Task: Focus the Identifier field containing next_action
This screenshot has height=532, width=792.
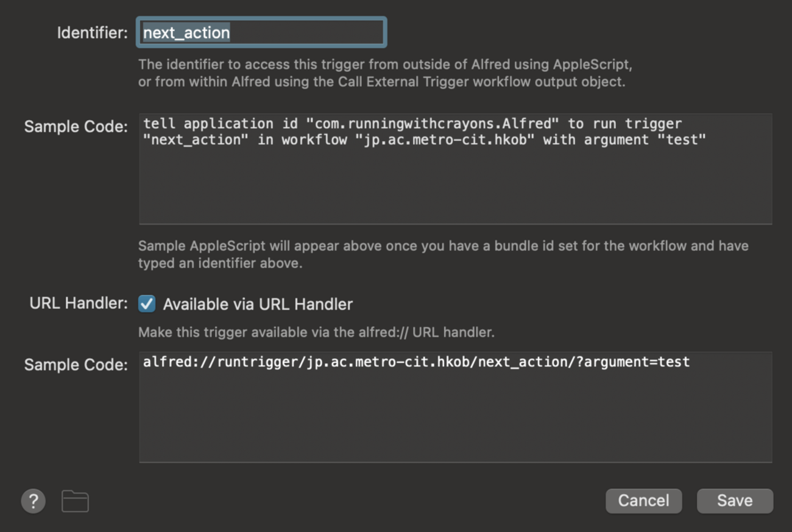Action: [262, 32]
